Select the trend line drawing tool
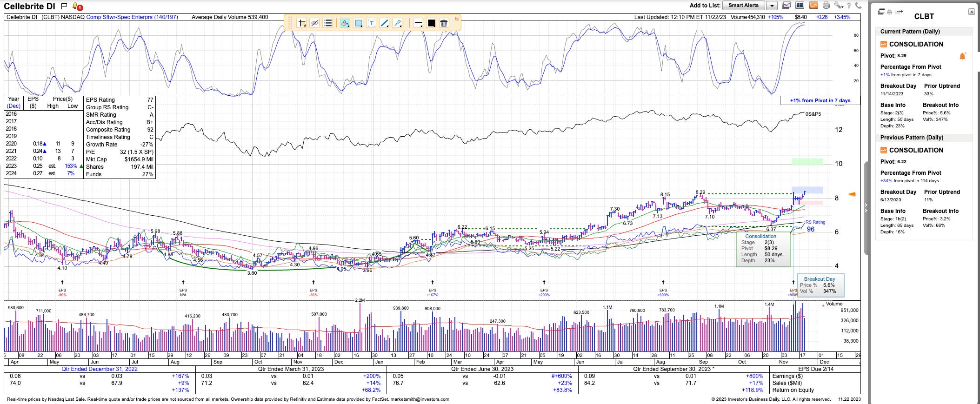The height and width of the screenshot is (404, 980). tap(384, 23)
